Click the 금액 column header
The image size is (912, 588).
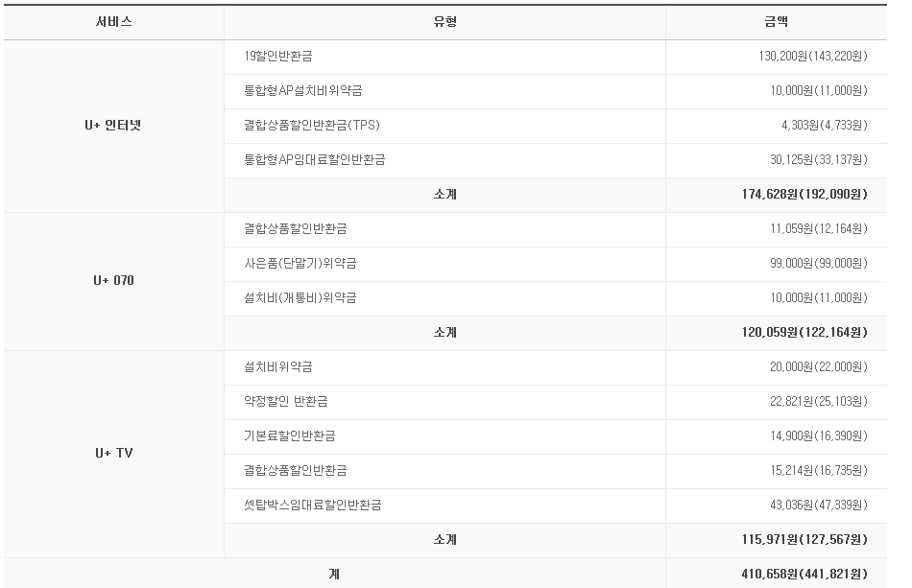(776, 22)
